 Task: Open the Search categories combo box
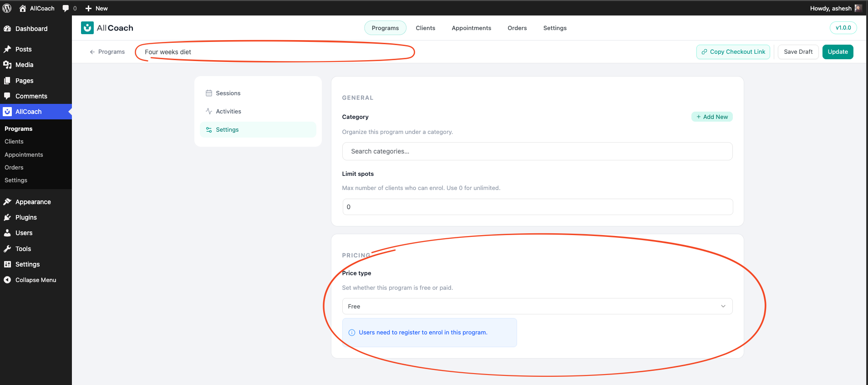click(x=537, y=151)
